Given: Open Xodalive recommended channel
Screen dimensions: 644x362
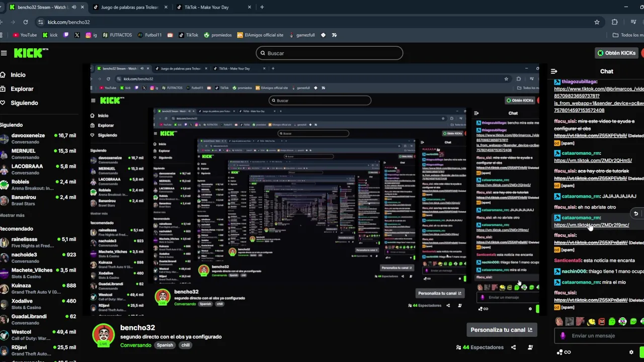Looking at the screenshot, I should (38, 304).
